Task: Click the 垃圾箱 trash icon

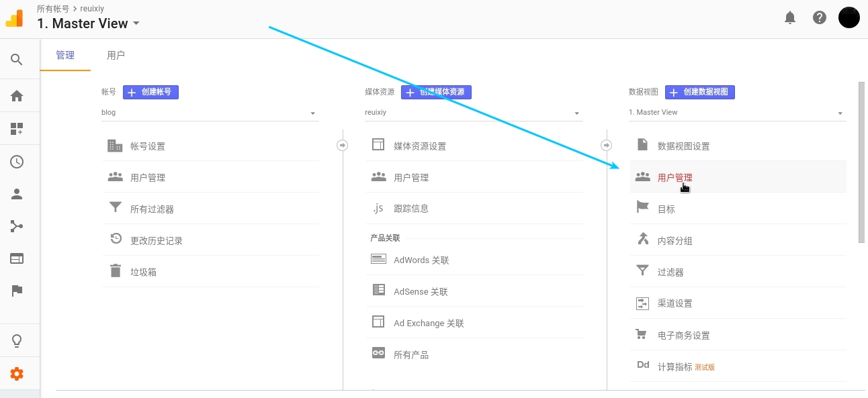Action: (116, 271)
